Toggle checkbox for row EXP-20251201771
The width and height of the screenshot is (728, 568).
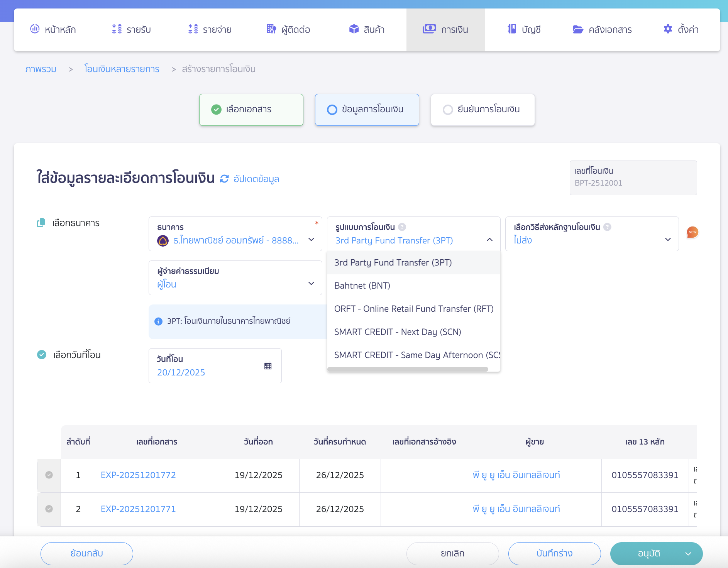[x=49, y=509]
